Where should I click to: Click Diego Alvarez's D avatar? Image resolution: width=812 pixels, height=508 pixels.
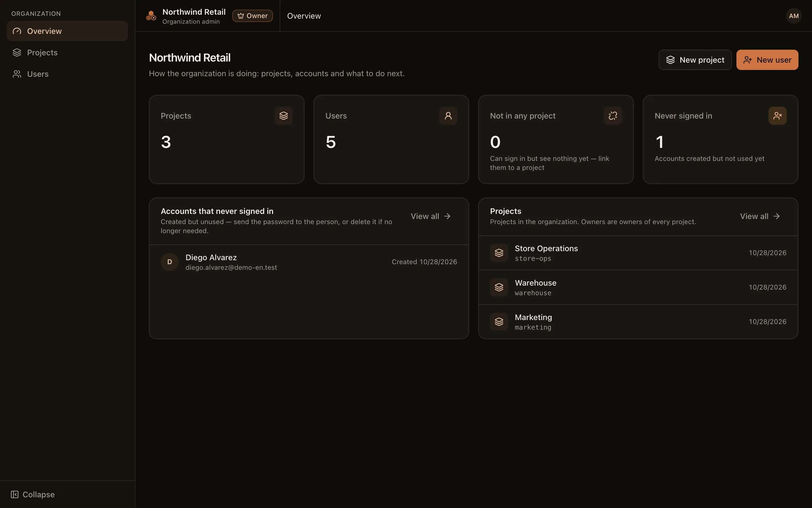click(170, 262)
